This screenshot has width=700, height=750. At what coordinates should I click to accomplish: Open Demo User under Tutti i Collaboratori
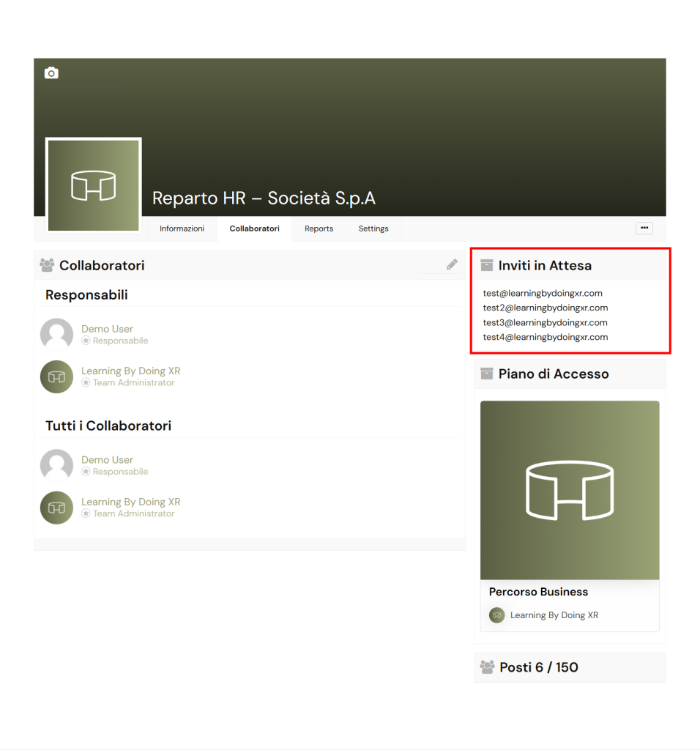click(107, 460)
